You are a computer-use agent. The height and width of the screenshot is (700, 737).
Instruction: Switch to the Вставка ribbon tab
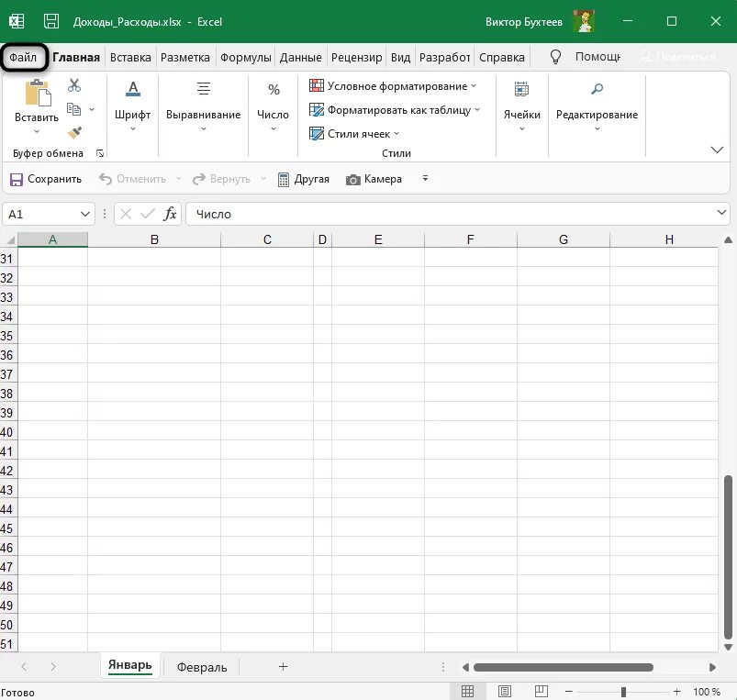point(130,57)
